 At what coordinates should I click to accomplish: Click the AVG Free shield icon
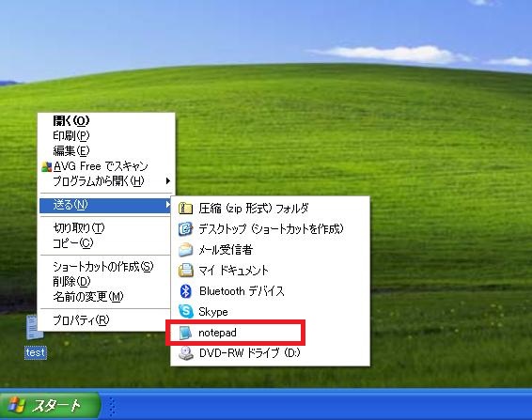pos(46,166)
